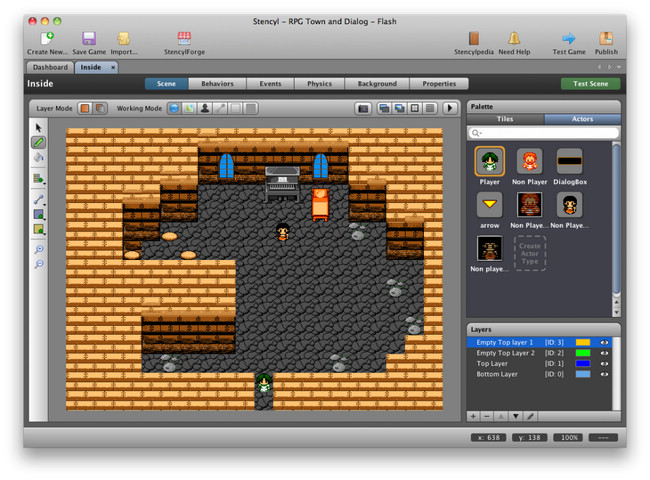
Task: Select the Scene tab
Action: coord(166,84)
